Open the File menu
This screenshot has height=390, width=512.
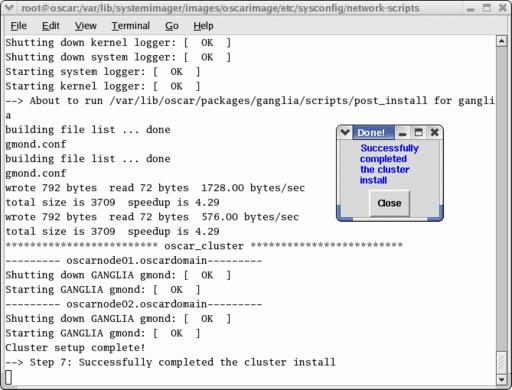click(x=18, y=26)
